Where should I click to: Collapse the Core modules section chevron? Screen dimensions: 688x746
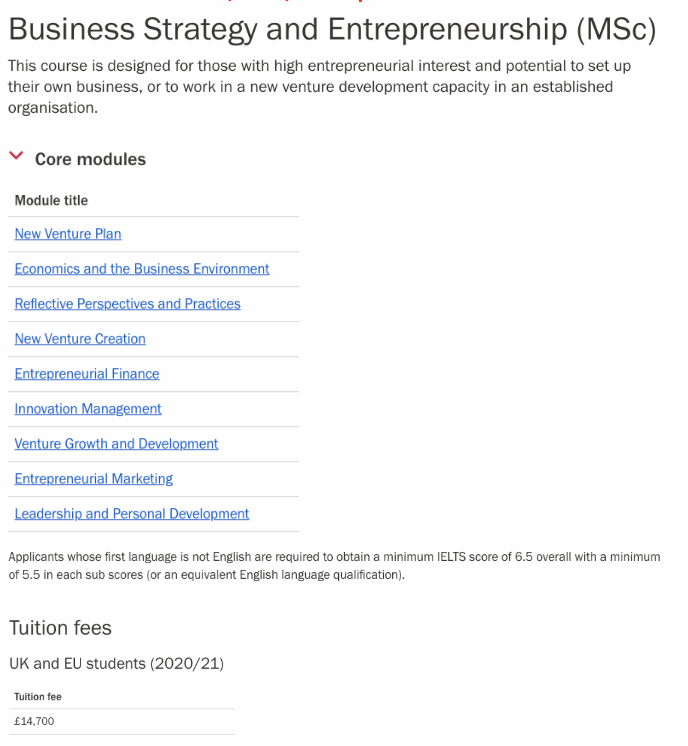pos(16,156)
